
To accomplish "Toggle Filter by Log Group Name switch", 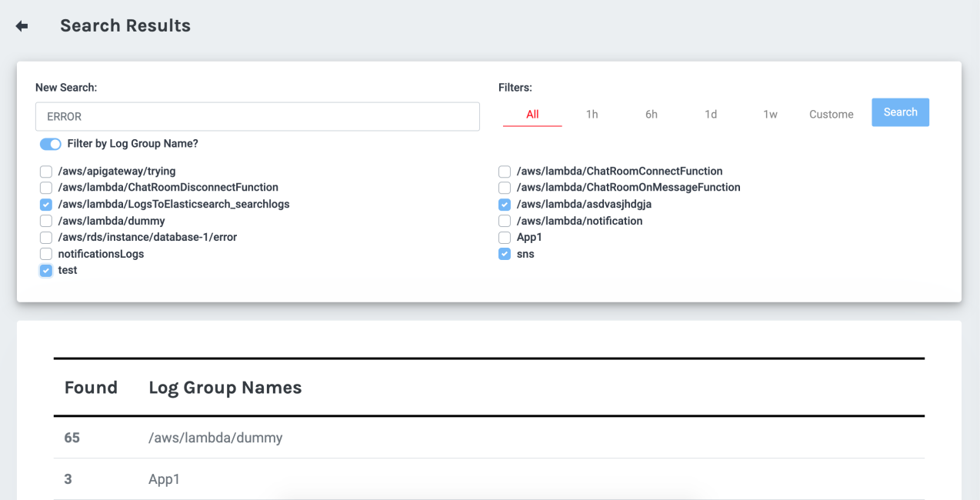I will [50, 144].
